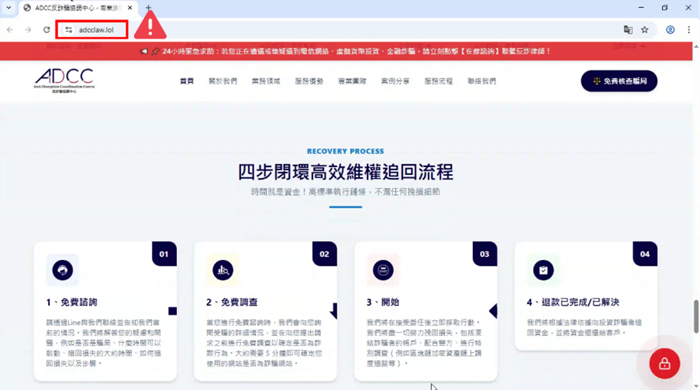Open Chrome's three-dot menu

[x=688, y=30]
